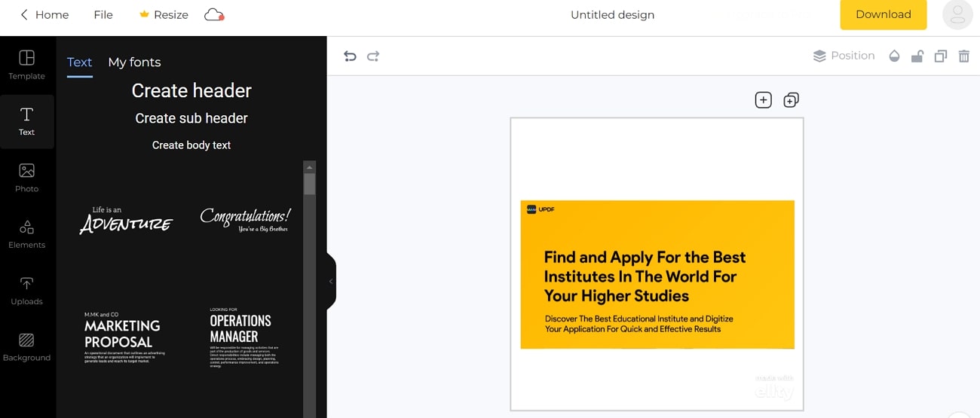Open the Background panel
The width and height of the screenshot is (980, 418).
[x=26, y=346]
